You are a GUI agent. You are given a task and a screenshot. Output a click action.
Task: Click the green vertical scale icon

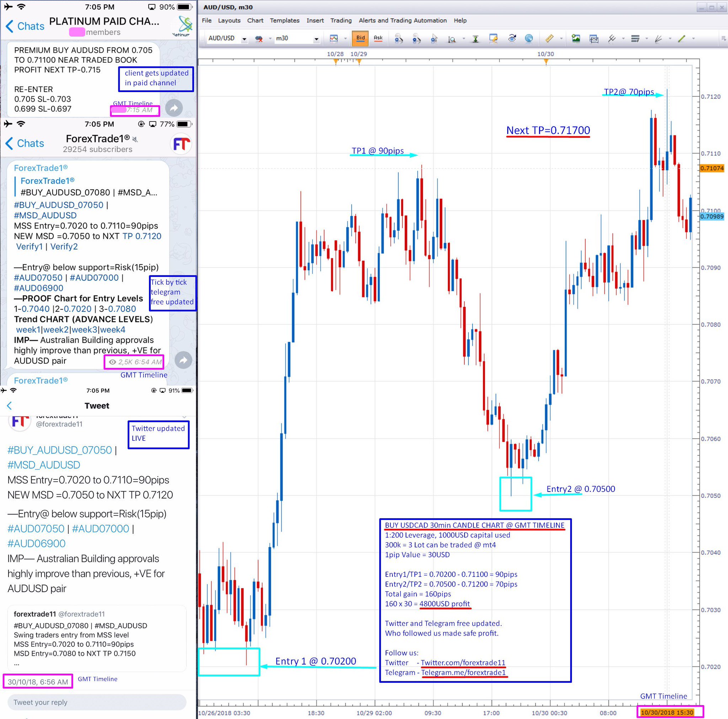(x=476, y=39)
